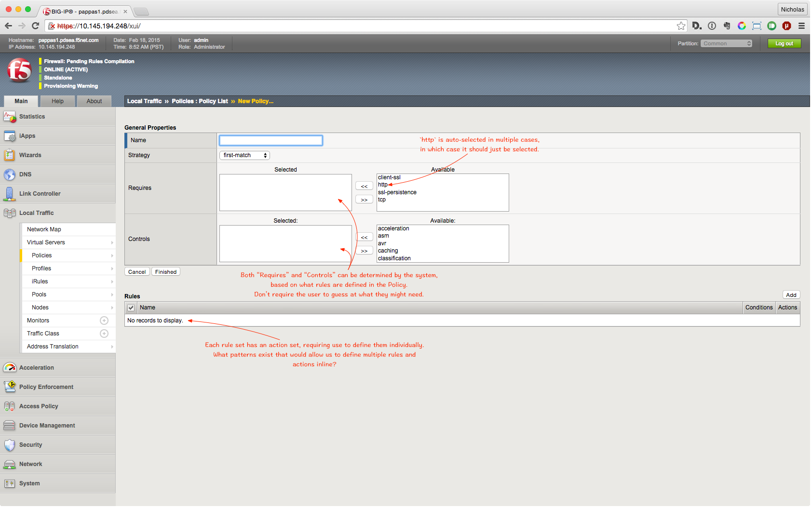
Task: Open the Wizards clipboard icon
Action: 10,155
